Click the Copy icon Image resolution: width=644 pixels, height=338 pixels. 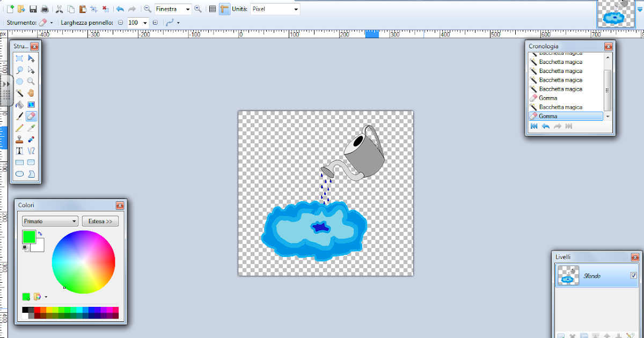click(x=71, y=9)
